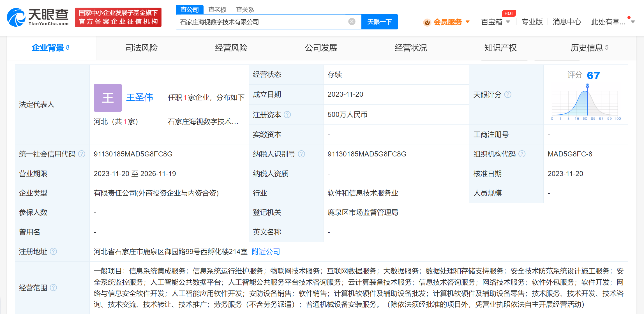Click the company name search field
644x314 pixels.
pyautogui.click(x=261, y=22)
